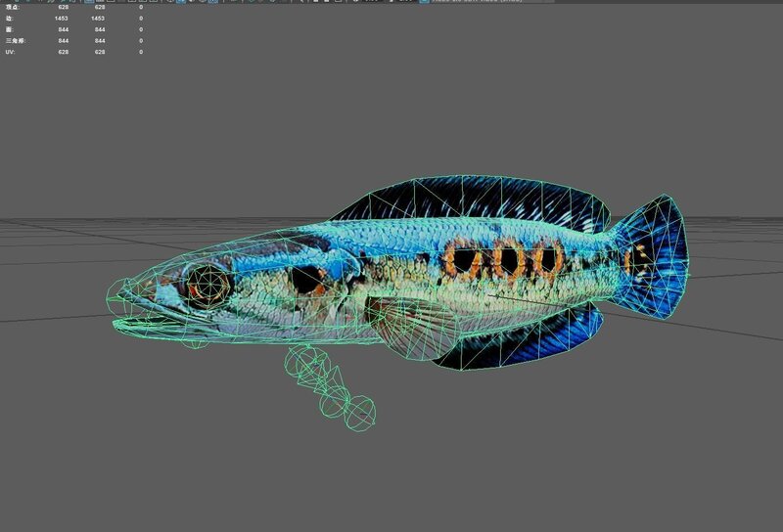
Task: Open the sRGB view transform dropdown
Action: (x=460, y=2)
